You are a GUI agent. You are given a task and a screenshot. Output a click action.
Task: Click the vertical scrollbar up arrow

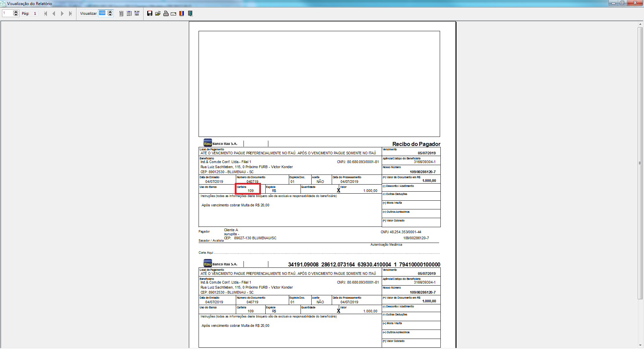(x=640, y=24)
